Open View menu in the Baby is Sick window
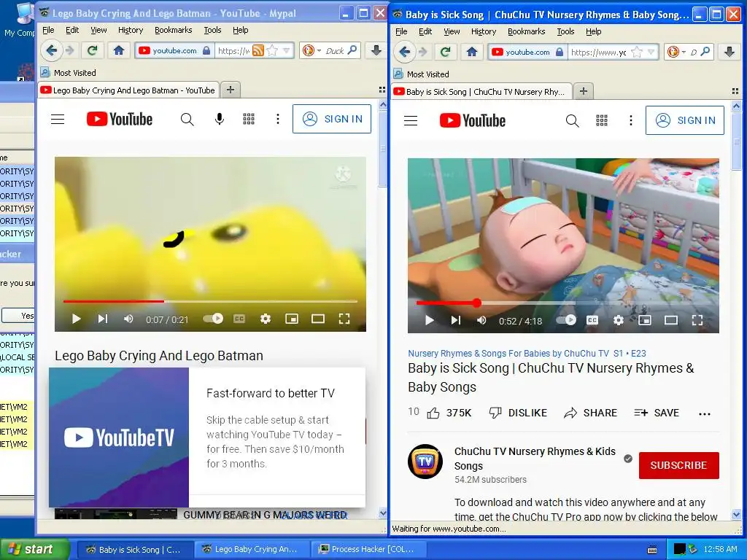The image size is (747, 560). pos(452,31)
